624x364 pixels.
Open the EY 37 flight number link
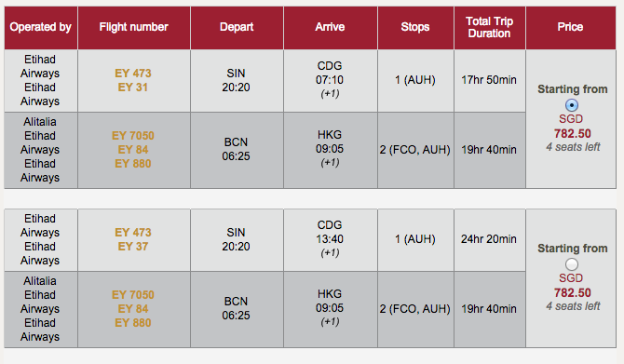133,247
